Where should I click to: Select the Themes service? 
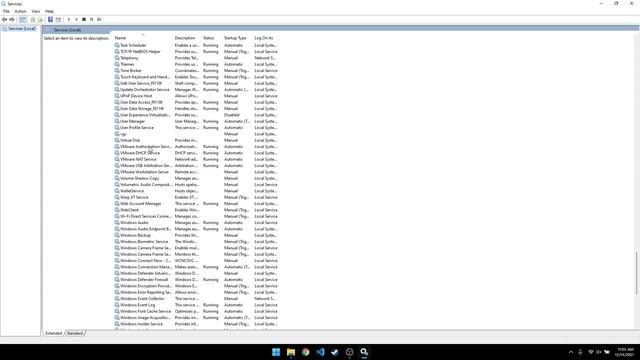pos(196,64)
